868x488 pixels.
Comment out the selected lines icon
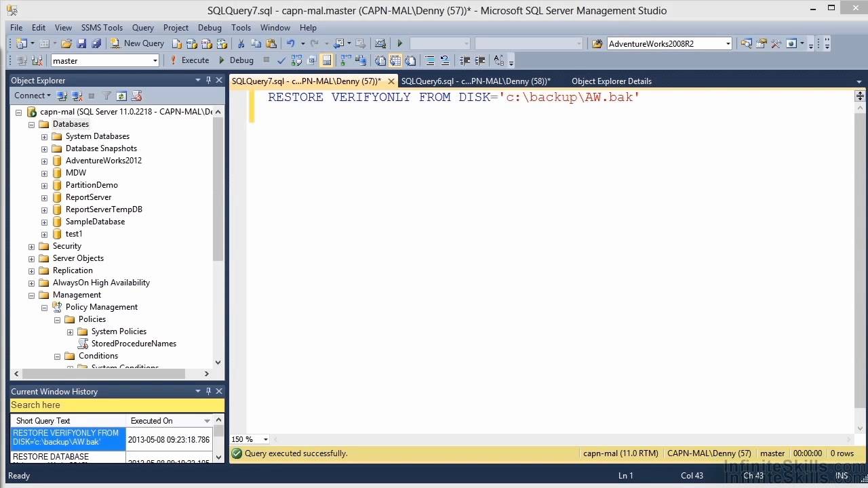pyautogui.click(x=429, y=60)
